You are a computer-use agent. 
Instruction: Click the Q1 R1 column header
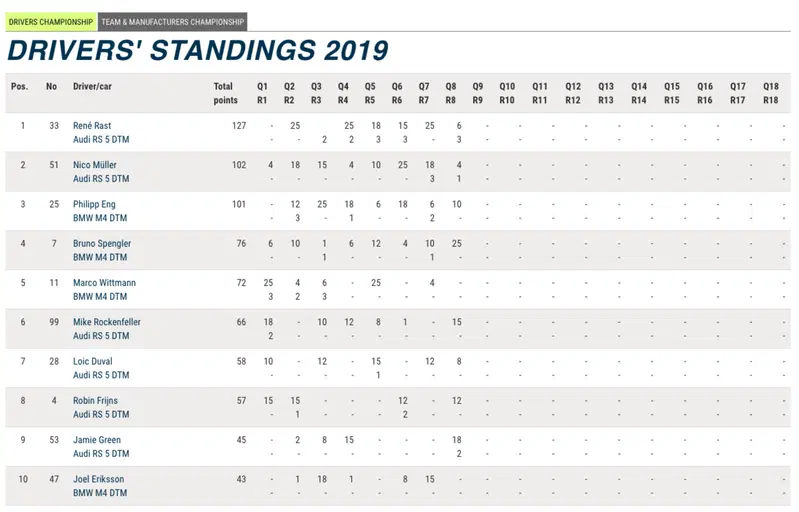click(x=262, y=93)
